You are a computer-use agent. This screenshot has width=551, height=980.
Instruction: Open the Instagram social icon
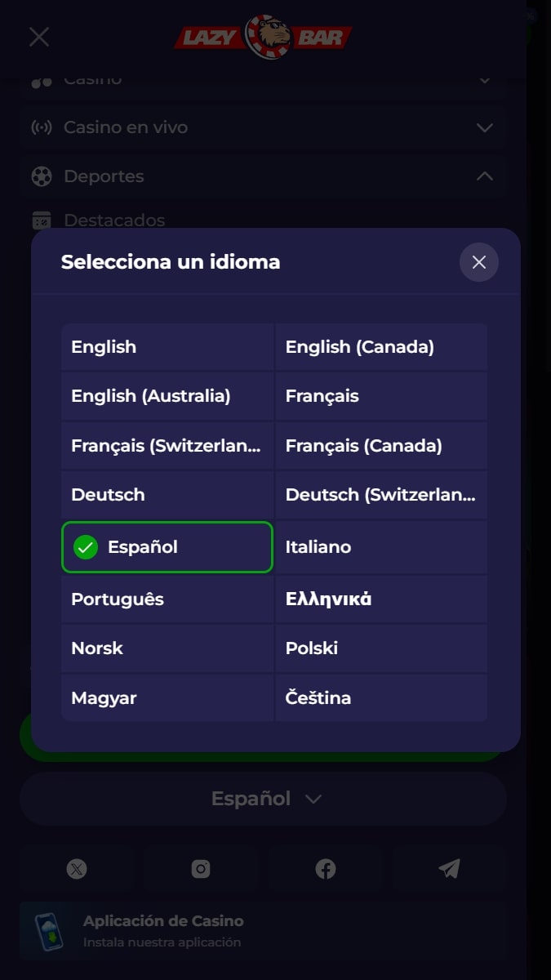(201, 869)
